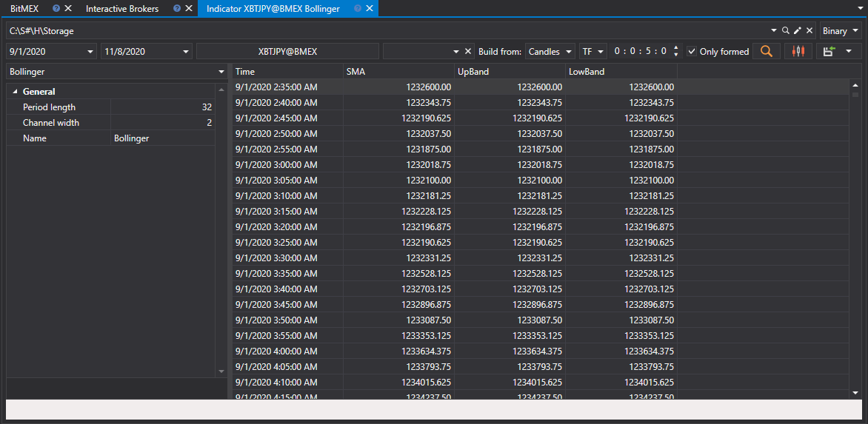Edit the Period length value 32

[x=163, y=107]
